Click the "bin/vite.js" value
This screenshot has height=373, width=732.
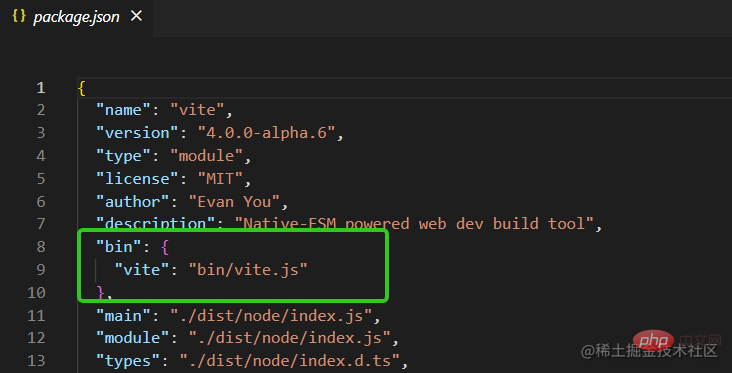click(x=248, y=270)
